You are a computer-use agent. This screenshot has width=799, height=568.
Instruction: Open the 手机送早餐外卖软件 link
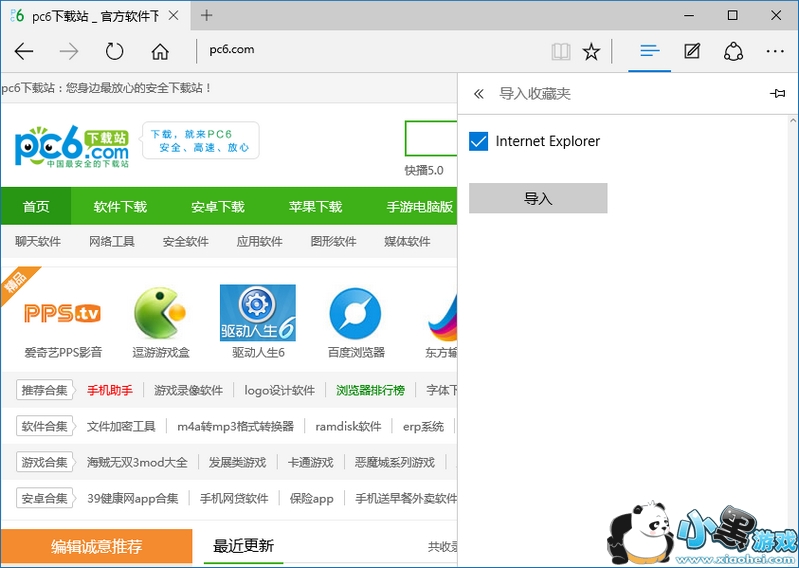tap(406, 498)
